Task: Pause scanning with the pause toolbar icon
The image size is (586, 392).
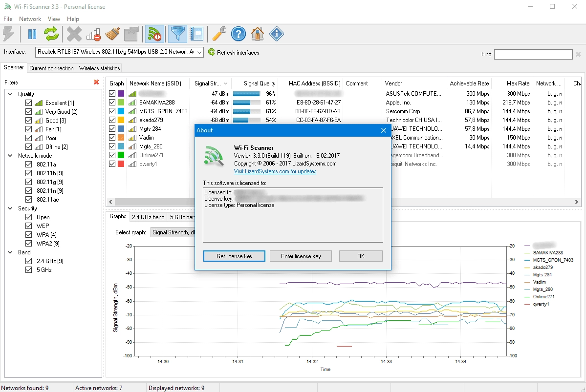Action: pos(32,34)
